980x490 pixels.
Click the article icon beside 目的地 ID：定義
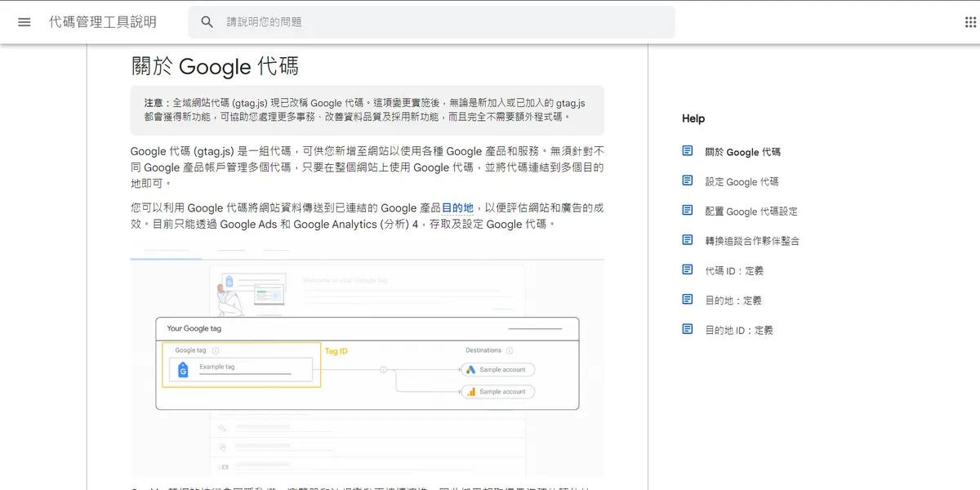(688, 329)
